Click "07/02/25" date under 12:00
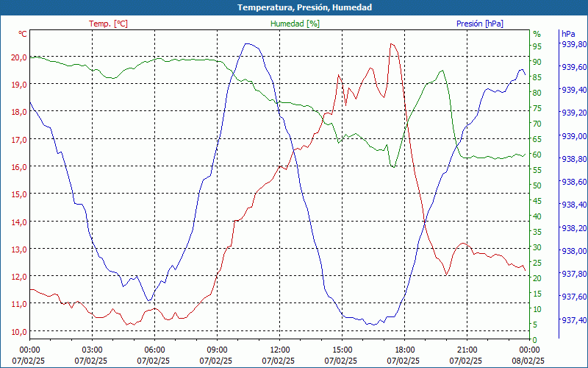The height and width of the screenshot is (368, 588). tap(279, 361)
